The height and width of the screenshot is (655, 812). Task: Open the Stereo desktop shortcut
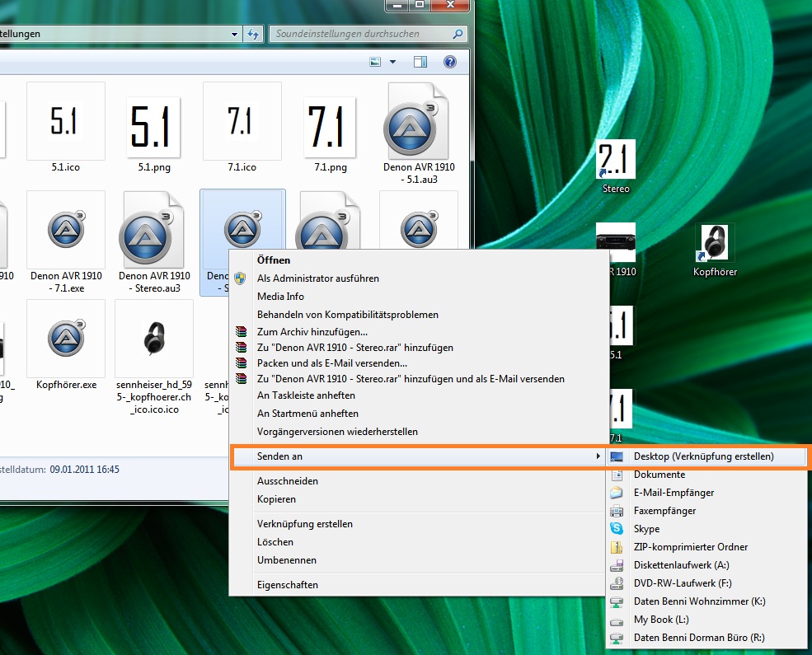tap(615, 166)
